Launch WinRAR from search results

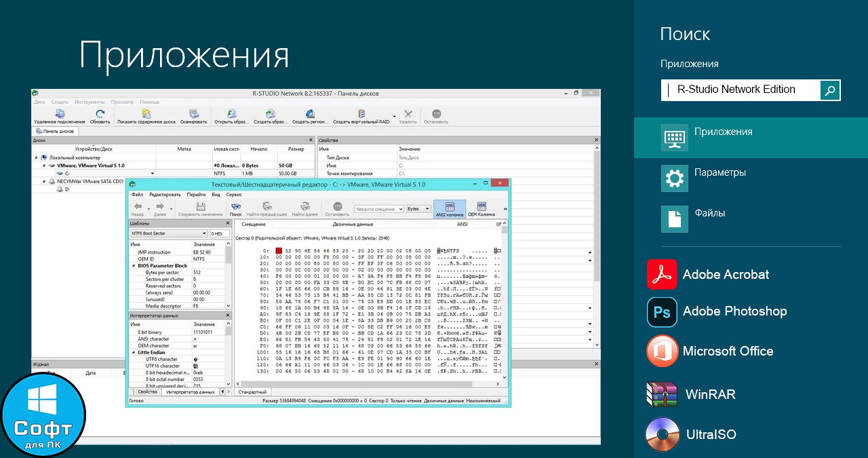click(691, 394)
